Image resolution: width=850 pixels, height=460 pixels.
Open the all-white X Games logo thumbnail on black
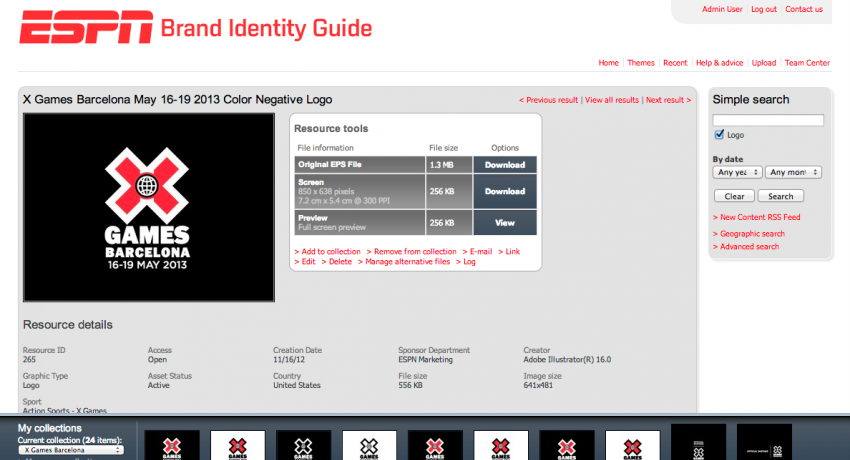click(303, 445)
